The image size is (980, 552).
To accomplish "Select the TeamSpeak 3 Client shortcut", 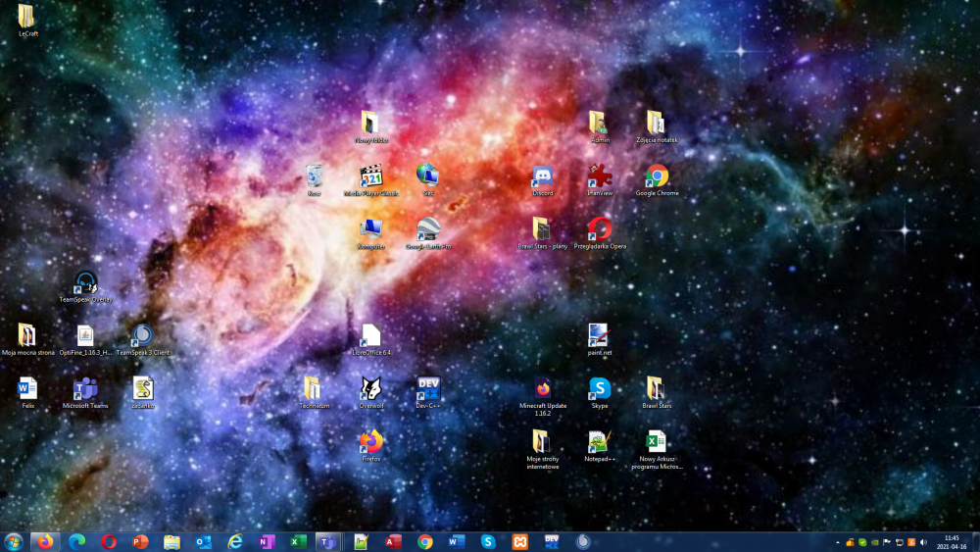I will 142,336.
